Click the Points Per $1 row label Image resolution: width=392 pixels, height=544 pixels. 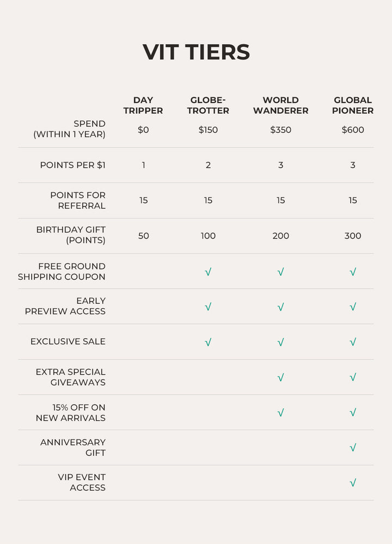click(x=72, y=165)
